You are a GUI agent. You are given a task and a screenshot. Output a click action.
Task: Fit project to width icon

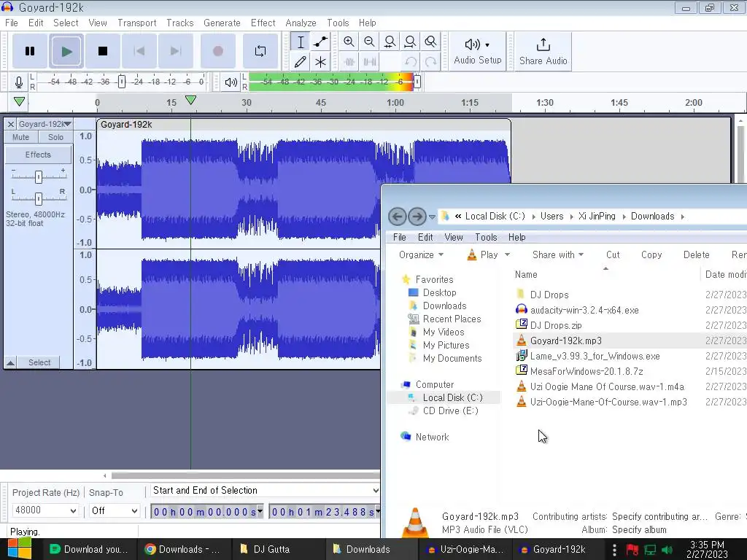410,42
